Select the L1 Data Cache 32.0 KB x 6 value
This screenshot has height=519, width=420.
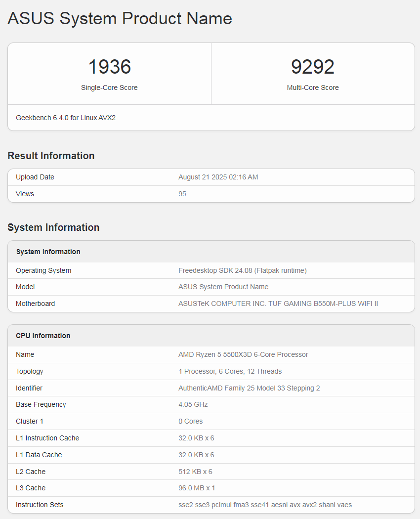pyautogui.click(x=196, y=455)
